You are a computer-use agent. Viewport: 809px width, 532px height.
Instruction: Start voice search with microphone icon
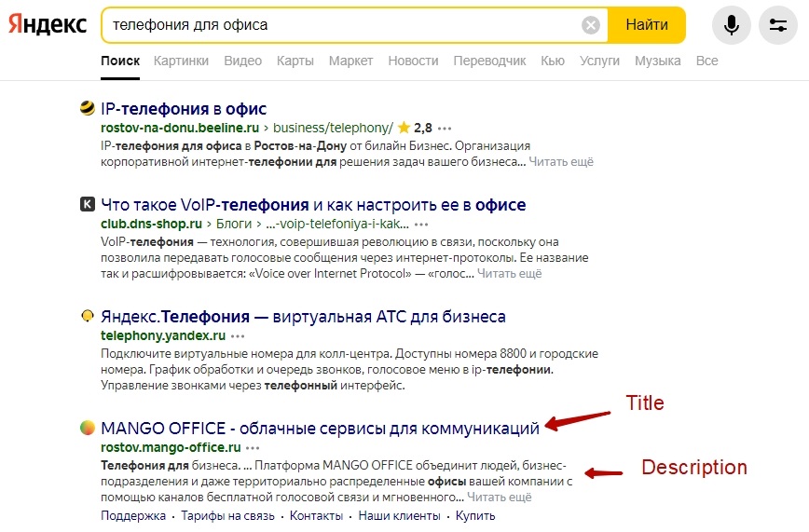[731, 25]
